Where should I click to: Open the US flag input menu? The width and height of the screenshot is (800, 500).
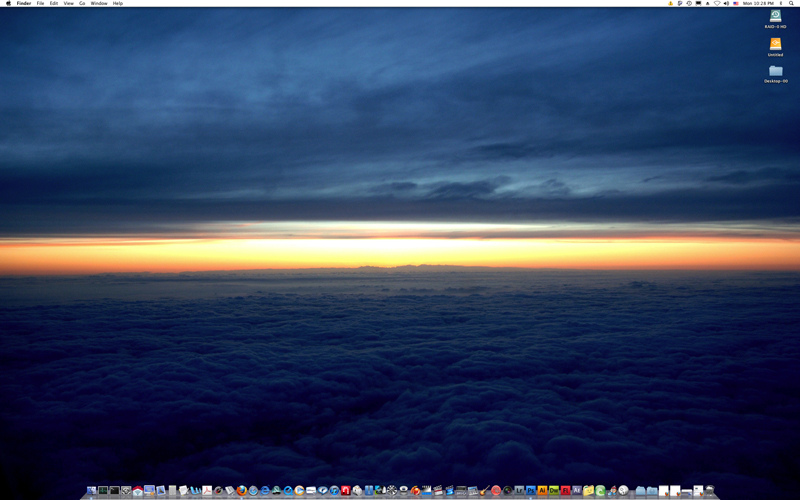pos(736,3)
